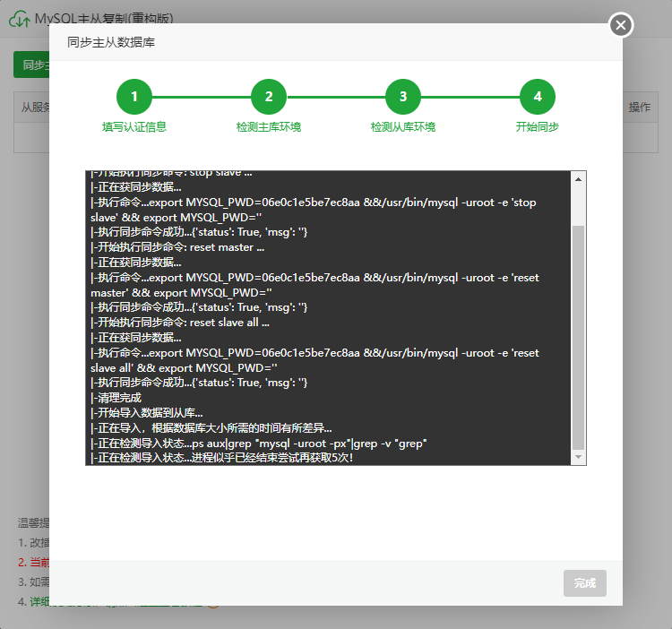Click the step 1 circle icon
Viewport: 672px width, 629px height.
coord(134,97)
